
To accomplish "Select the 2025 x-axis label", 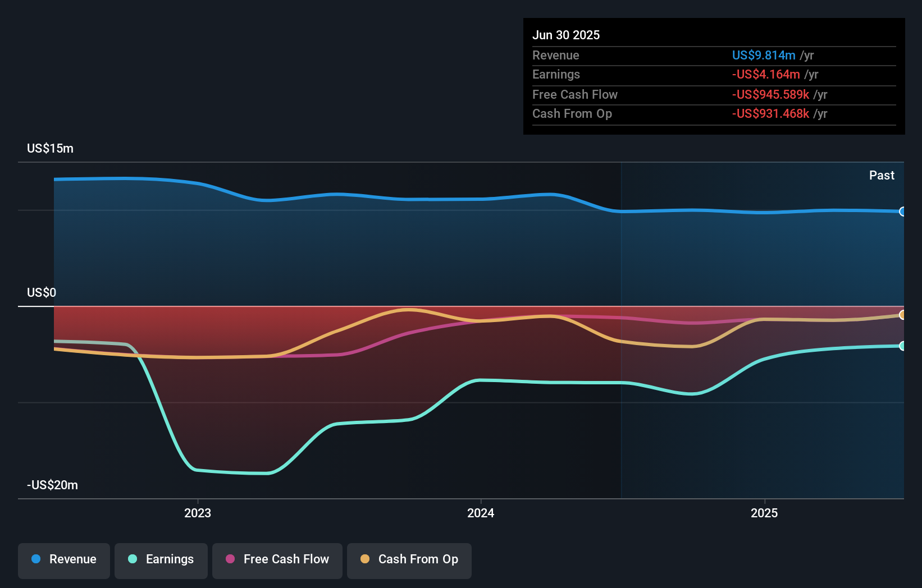I will pyautogui.click(x=764, y=513).
